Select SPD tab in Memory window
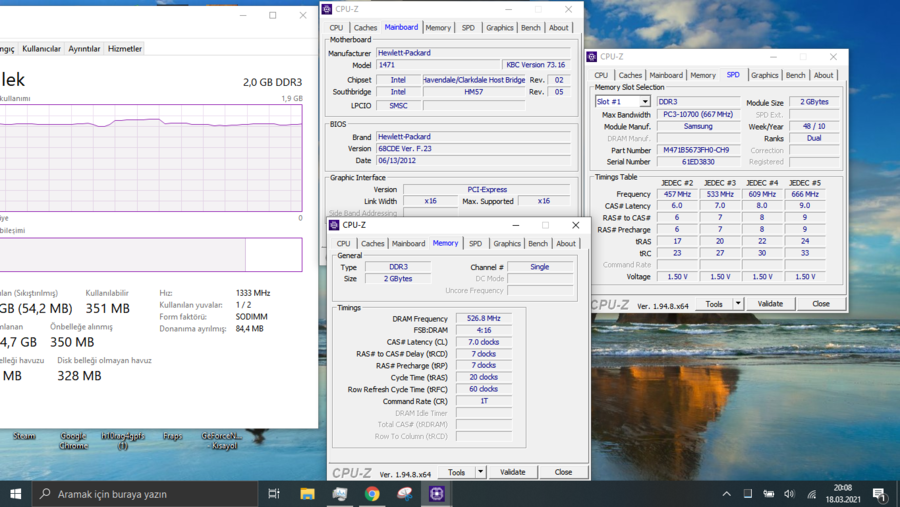The height and width of the screenshot is (507, 900). 475,243
